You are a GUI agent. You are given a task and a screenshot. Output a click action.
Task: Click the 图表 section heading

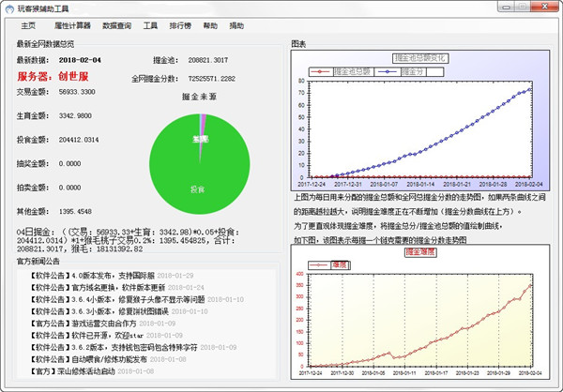pos(298,44)
